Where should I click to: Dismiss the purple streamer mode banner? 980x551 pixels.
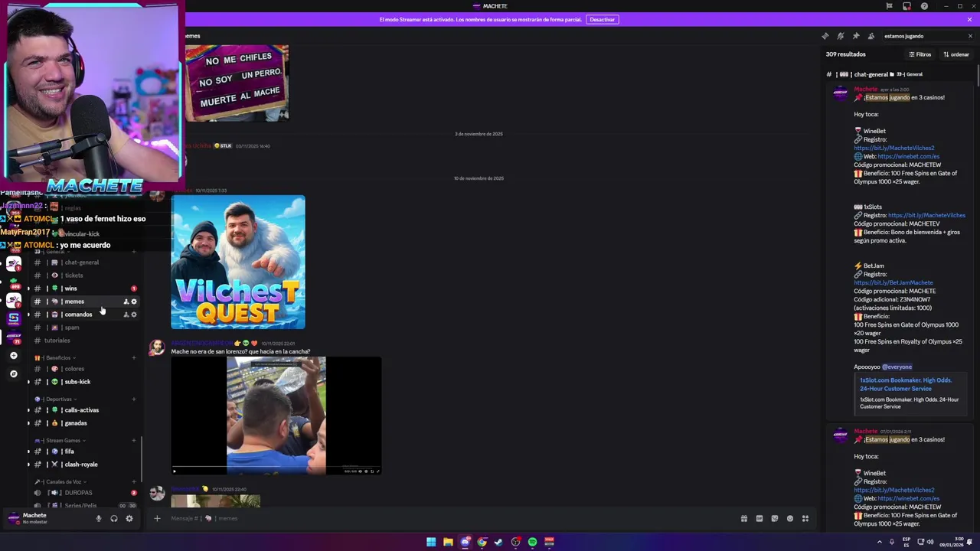[969, 19]
